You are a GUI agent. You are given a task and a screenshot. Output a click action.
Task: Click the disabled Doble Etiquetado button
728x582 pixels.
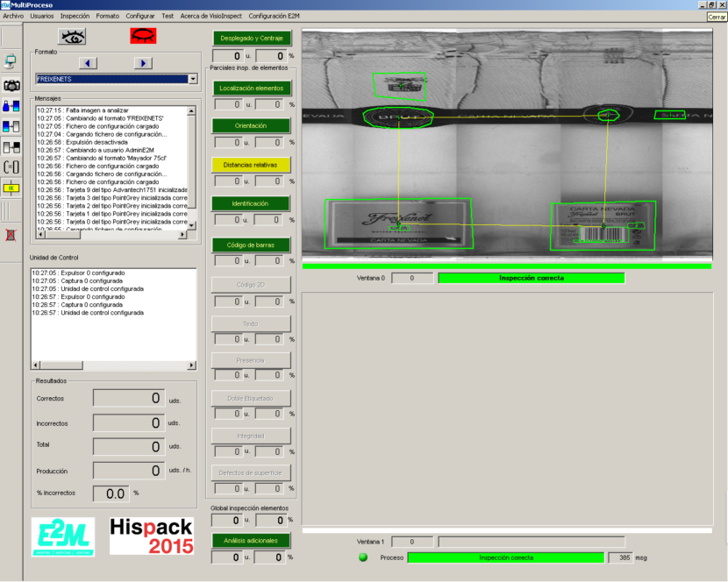point(251,398)
